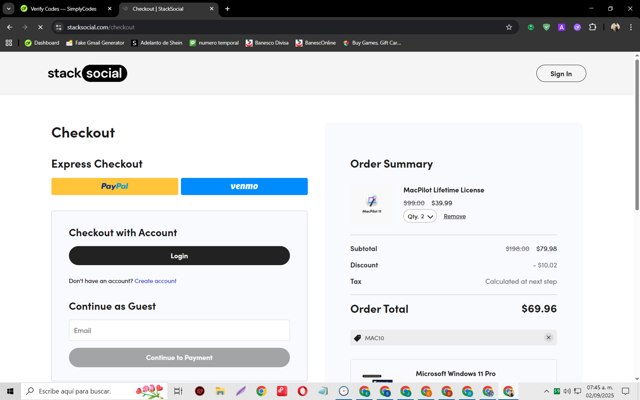
Task: Click the volume icon in system tray
Action: click(x=567, y=391)
